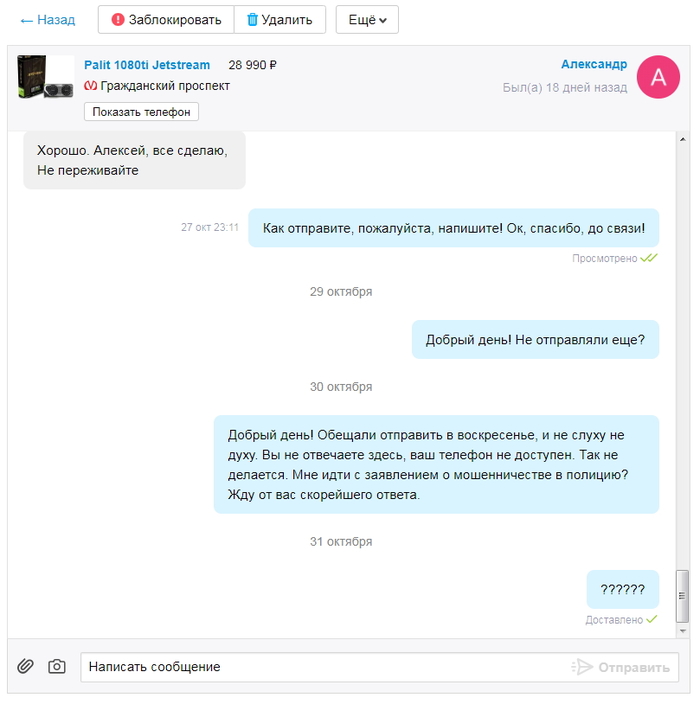Click the red metro icon by Гражданский проспект
The width and height of the screenshot is (700, 704).
(90, 85)
